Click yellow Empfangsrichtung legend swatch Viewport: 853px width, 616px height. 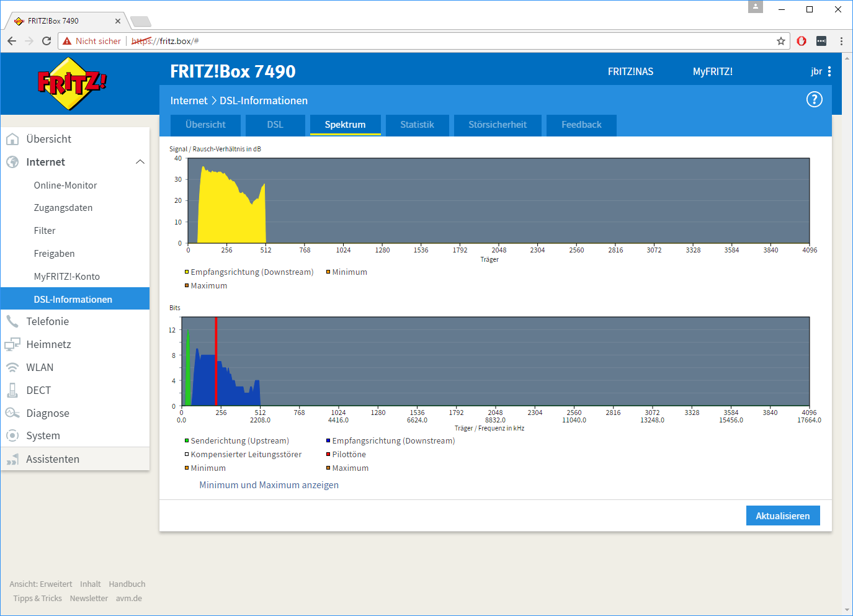(186, 272)
